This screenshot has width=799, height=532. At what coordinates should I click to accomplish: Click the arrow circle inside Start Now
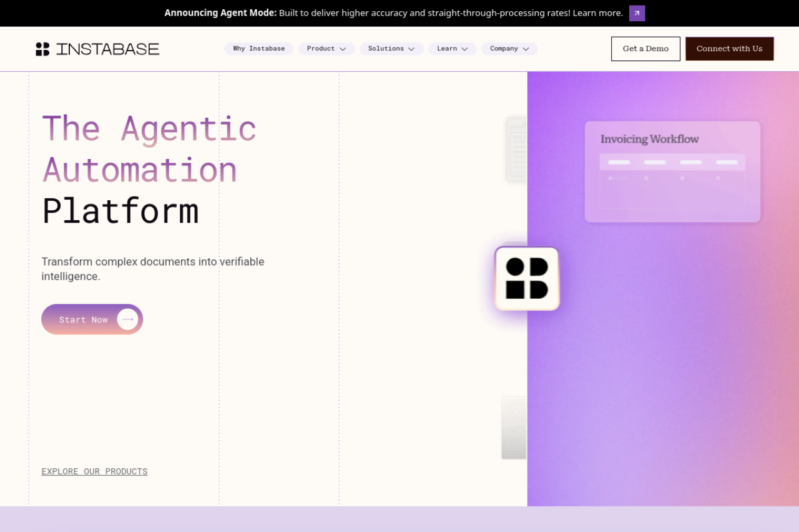point(128,319)
